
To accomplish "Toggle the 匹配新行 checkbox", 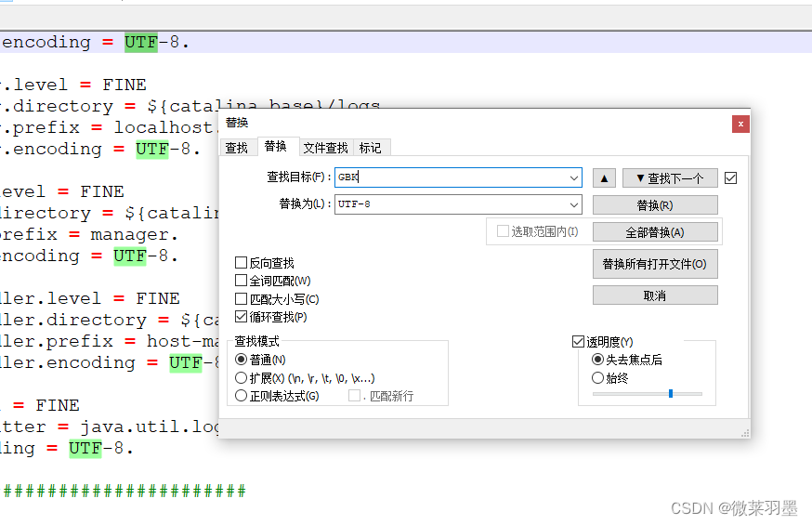I will point(354,396).
